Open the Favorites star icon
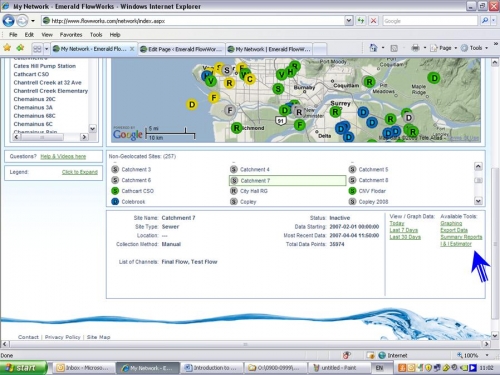This screenshot has height=375, width=500. (x=7, y=48)
